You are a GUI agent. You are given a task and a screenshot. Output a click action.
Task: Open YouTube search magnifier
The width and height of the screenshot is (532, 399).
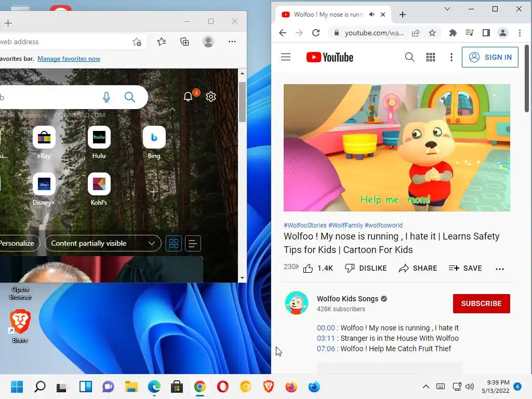[x=409, y=57]
